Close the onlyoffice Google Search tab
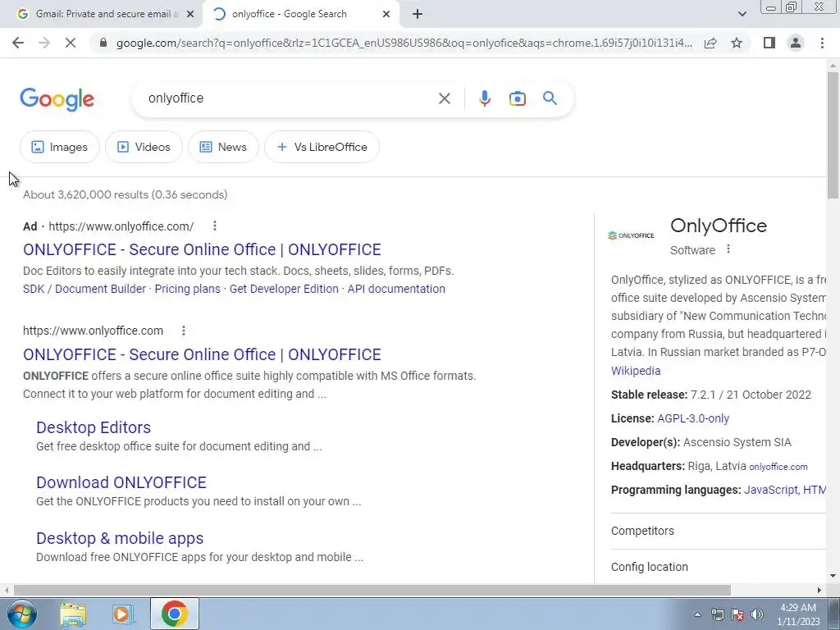 point(386,14)
